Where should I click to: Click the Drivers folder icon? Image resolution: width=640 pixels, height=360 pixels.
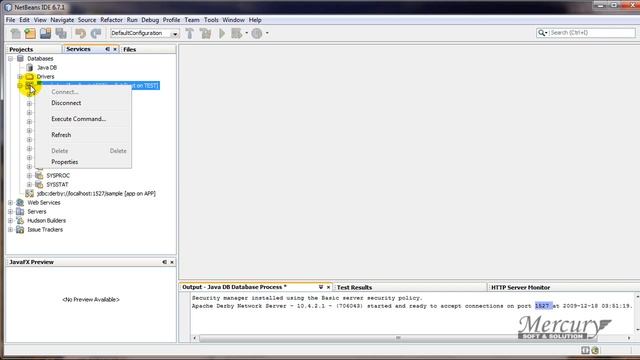pos(30,76)
